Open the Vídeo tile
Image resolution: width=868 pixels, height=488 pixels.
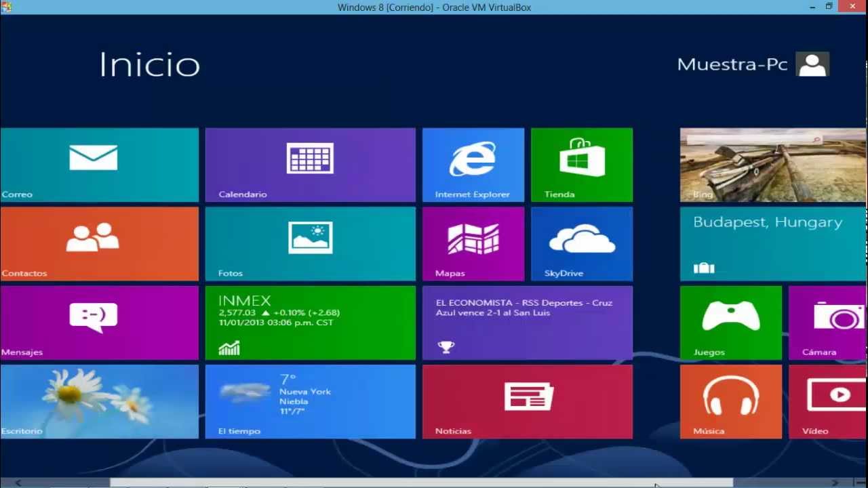pyautogui.click(x=828, y=402)
